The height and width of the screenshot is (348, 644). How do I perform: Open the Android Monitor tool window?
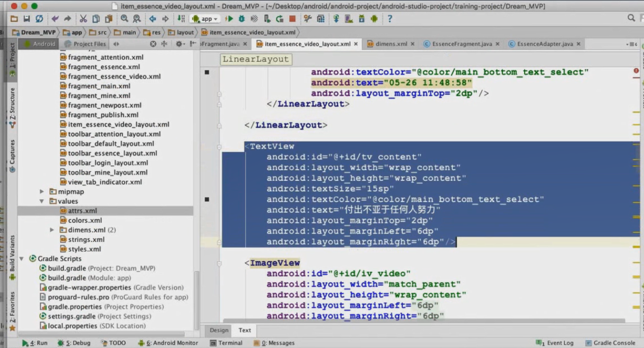[168, 343]
